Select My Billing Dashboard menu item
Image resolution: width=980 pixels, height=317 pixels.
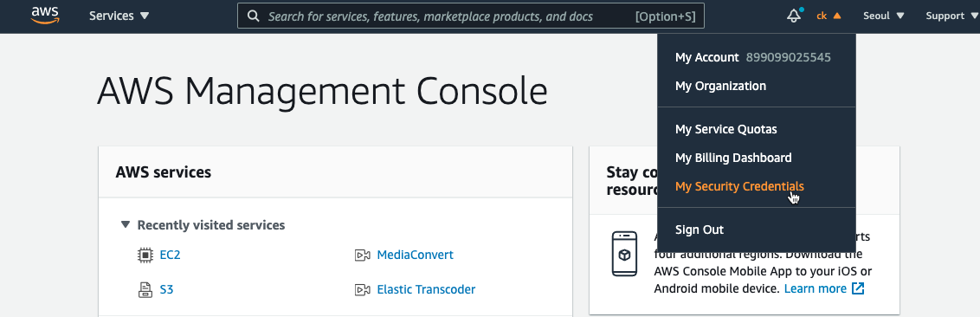tap(733, 158)
